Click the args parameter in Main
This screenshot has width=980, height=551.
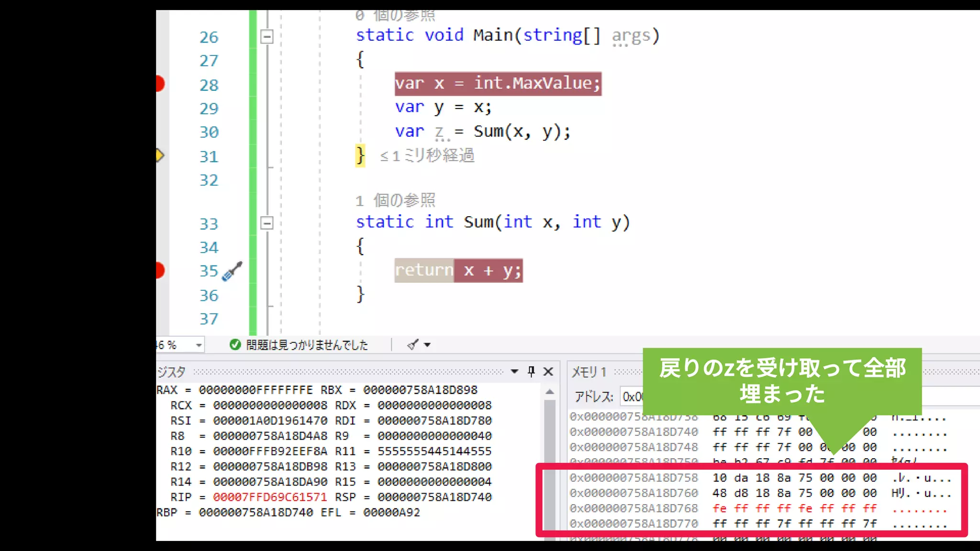tap(631, 35)
